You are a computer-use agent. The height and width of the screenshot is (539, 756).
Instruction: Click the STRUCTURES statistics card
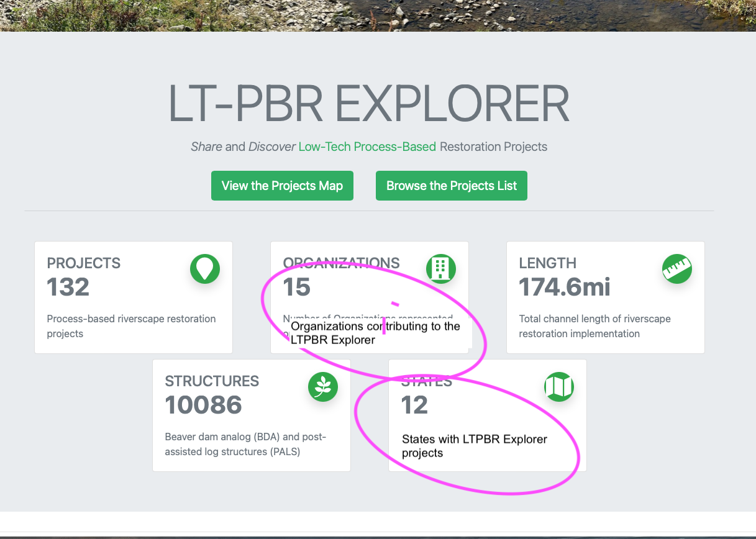251,415
